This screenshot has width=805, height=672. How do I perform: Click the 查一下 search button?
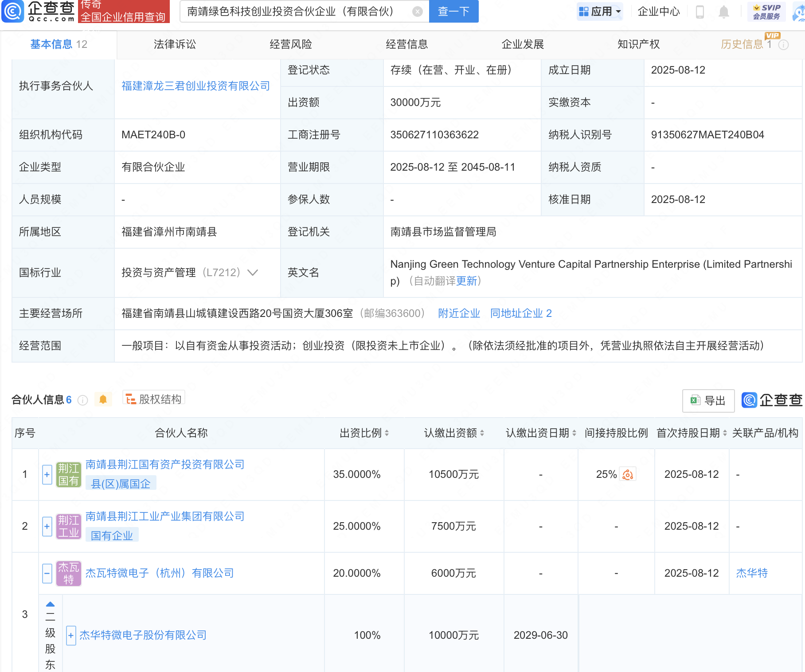pyautogui.click(x=453, y=12)
